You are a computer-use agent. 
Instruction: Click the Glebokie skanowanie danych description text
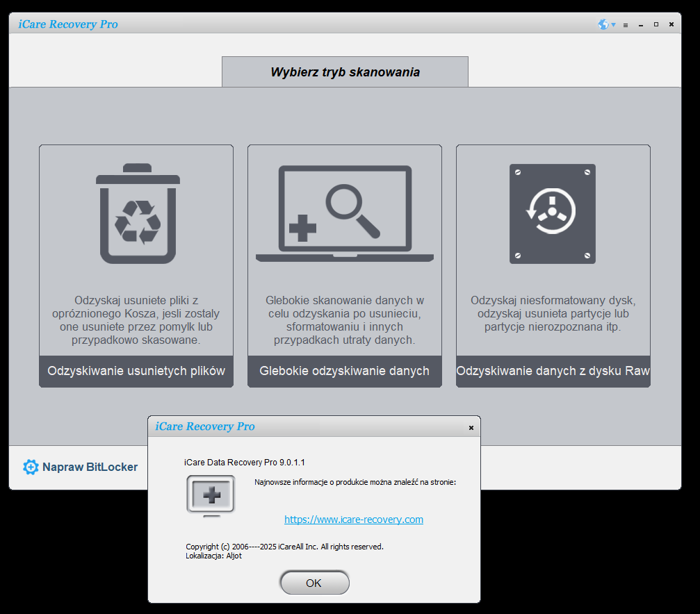click(345, 320)
